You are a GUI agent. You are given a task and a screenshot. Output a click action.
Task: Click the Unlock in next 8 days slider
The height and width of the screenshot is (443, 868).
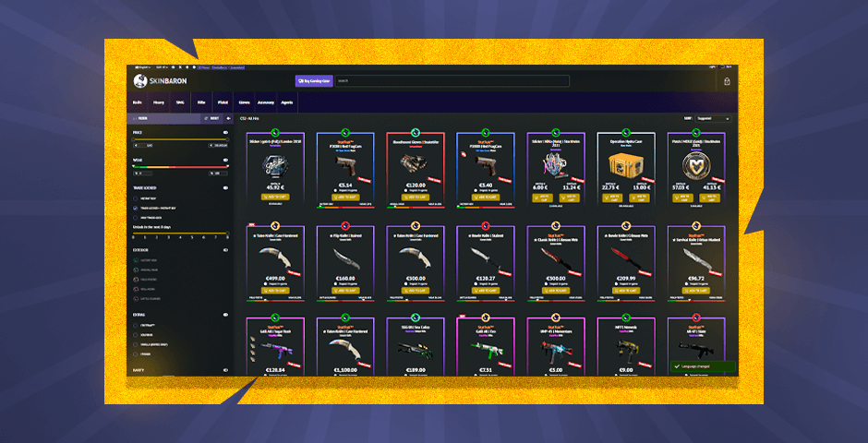(x=180, y=233)
